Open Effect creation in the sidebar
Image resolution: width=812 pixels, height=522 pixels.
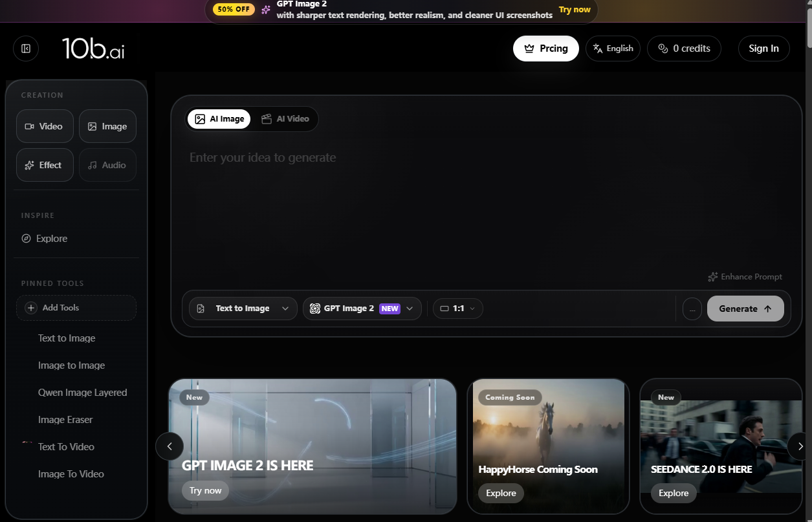45,165
